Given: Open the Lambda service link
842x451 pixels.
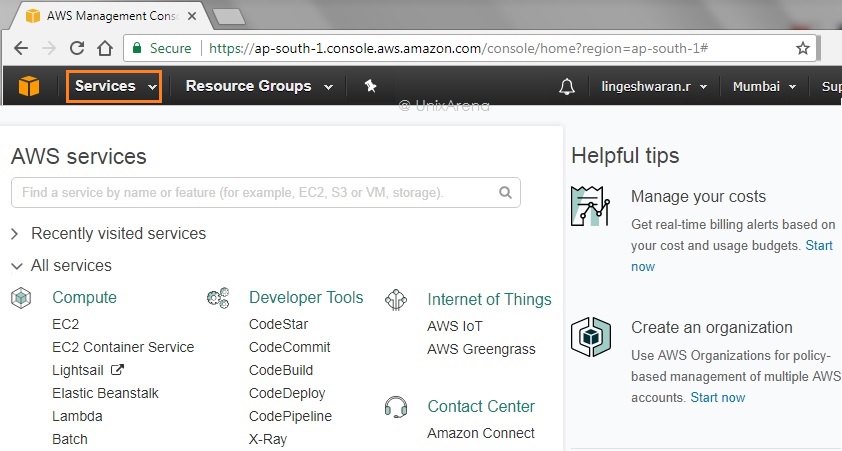Looking at the screenshot, I should 77,416.
